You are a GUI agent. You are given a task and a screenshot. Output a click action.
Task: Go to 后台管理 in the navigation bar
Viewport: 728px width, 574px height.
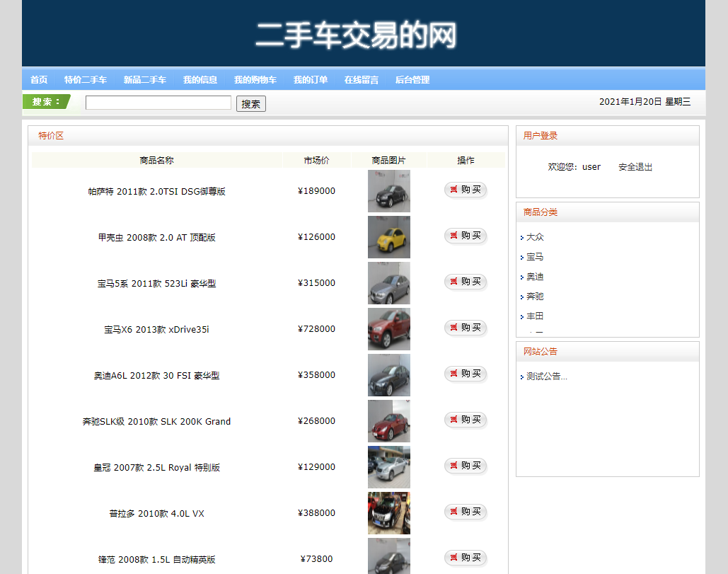tap(412, 80)
